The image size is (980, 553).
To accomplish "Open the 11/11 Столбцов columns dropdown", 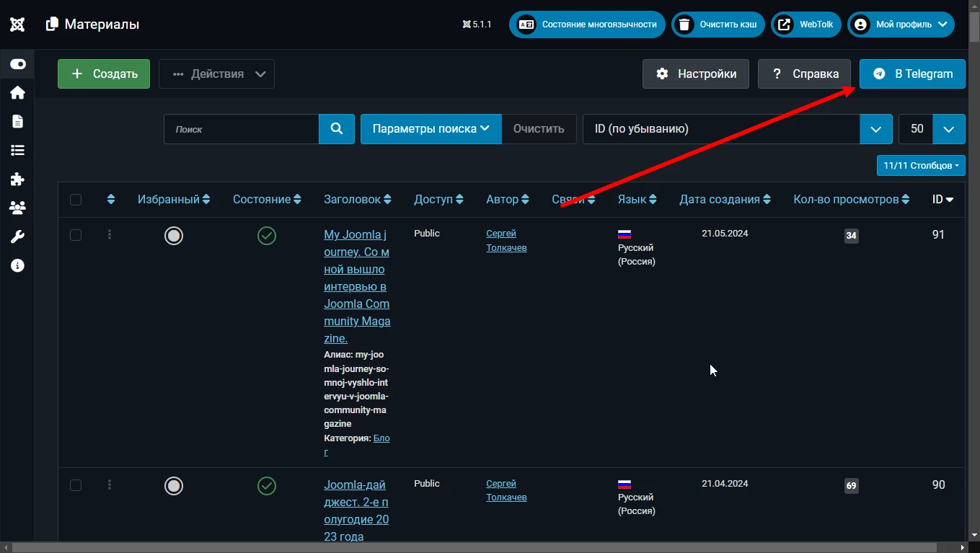I will click(x=921, y=166).
